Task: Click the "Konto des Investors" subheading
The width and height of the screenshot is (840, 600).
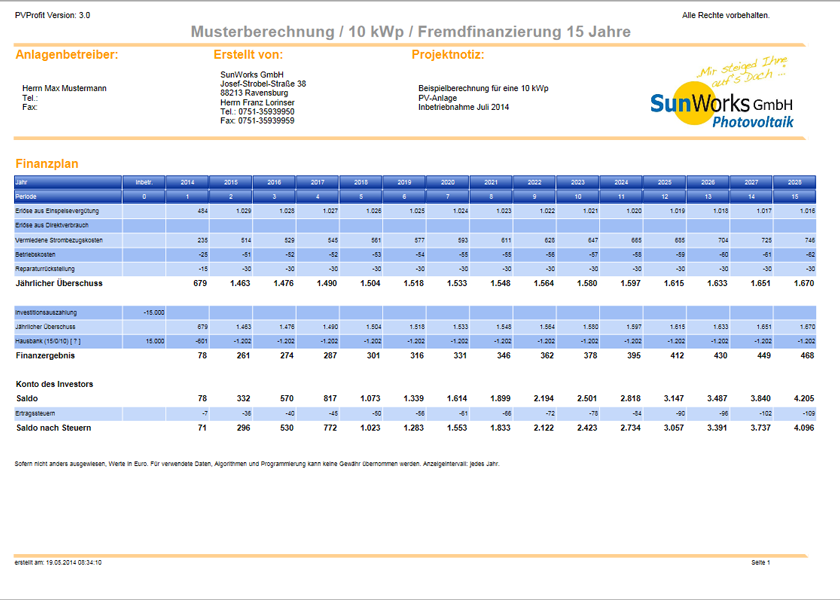Action: [55, 384]
